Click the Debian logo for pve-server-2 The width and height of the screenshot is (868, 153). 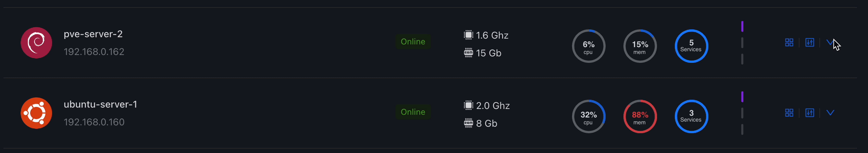36,43
